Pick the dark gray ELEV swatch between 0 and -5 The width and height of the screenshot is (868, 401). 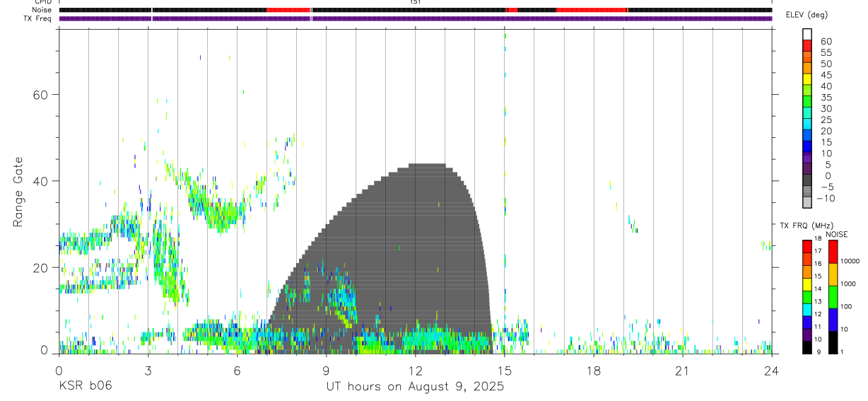pos(807,180)
